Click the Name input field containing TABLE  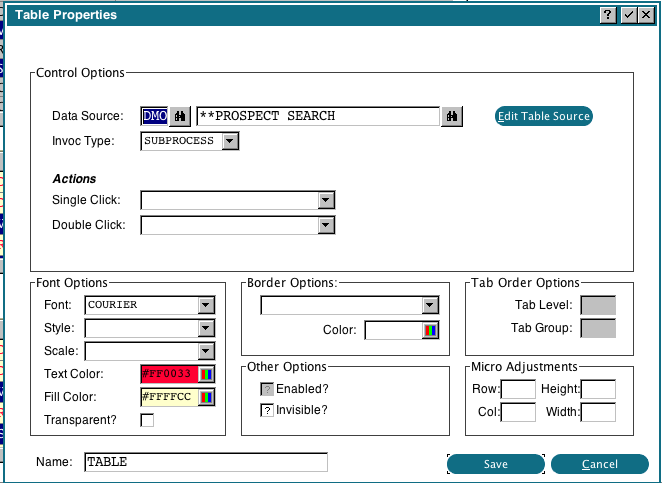point(206,462)
